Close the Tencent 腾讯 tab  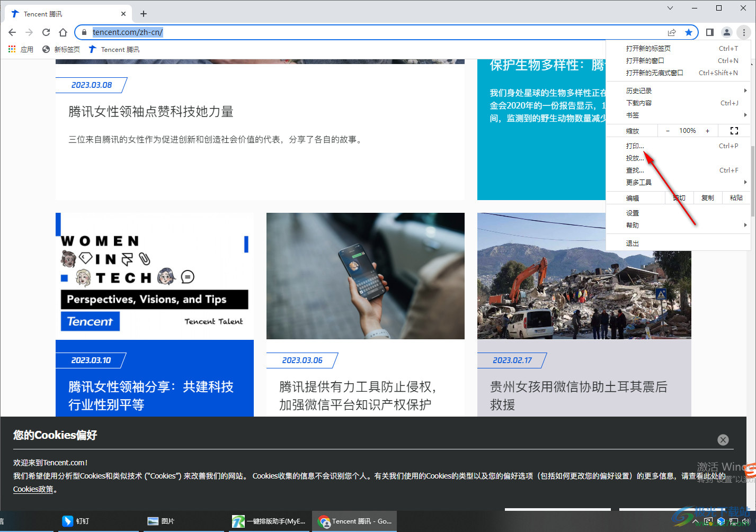click(123, 14)
